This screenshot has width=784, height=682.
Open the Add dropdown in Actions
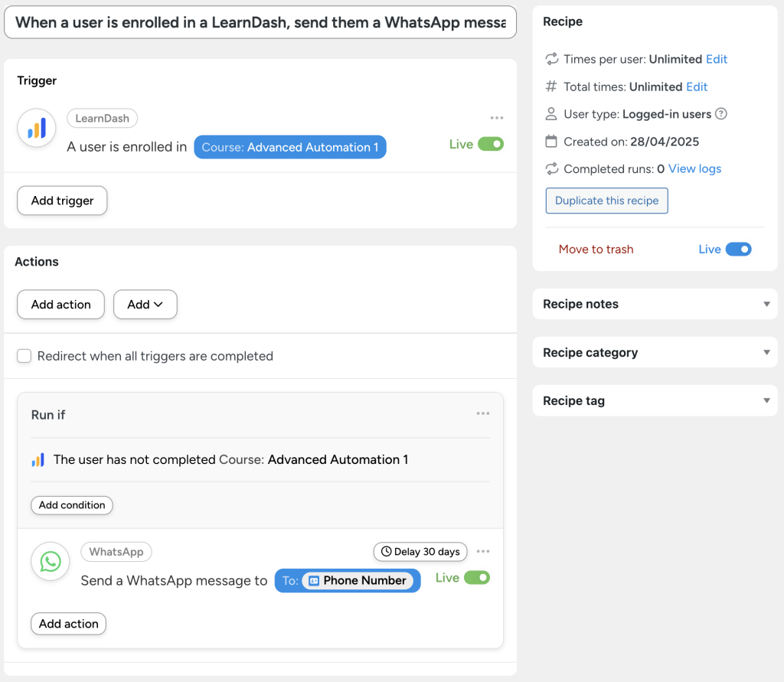pos(145,305)
